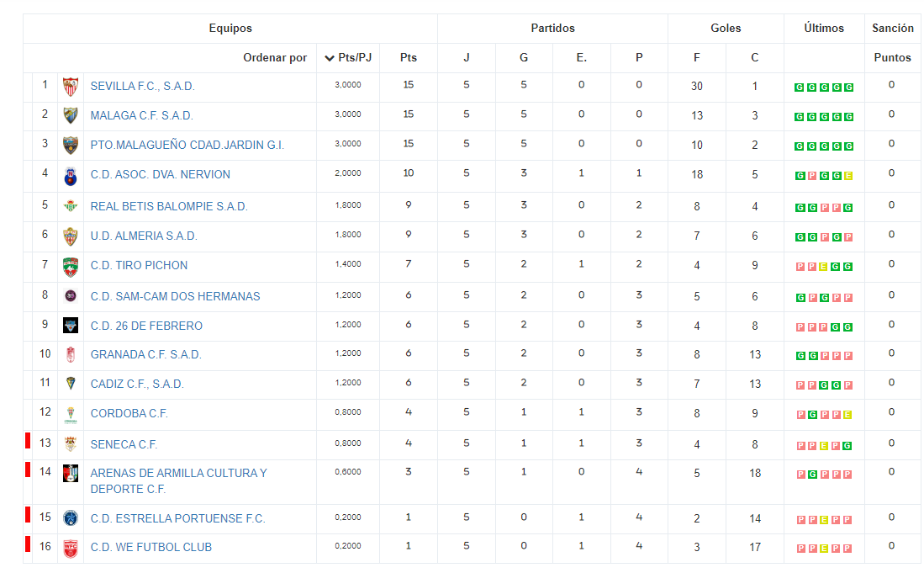Open PTO.MALAGUEÑO CDAD.JARDIN G.I. link
The image size is (924, 573).
point(187,145)
